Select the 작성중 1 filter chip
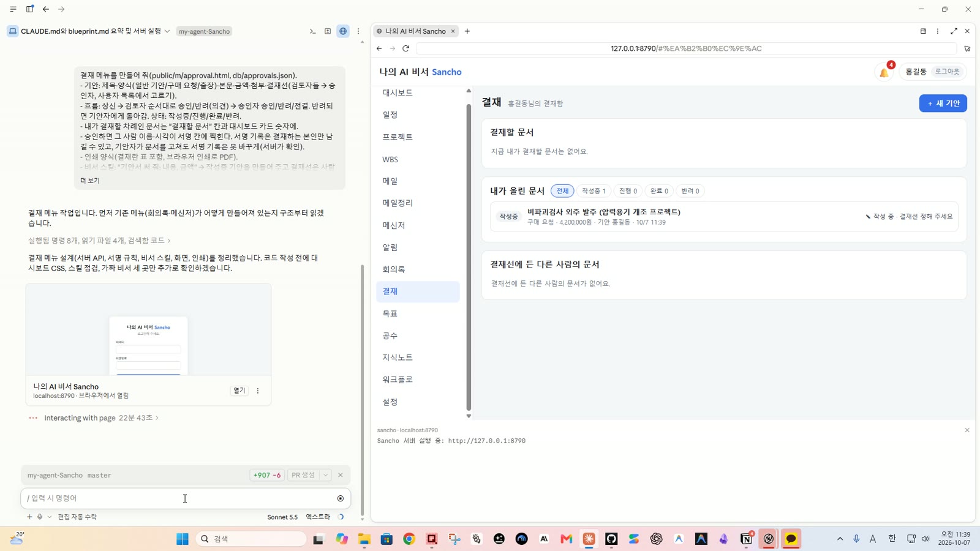Screen dimensions: 980x551 coord(594,191)
